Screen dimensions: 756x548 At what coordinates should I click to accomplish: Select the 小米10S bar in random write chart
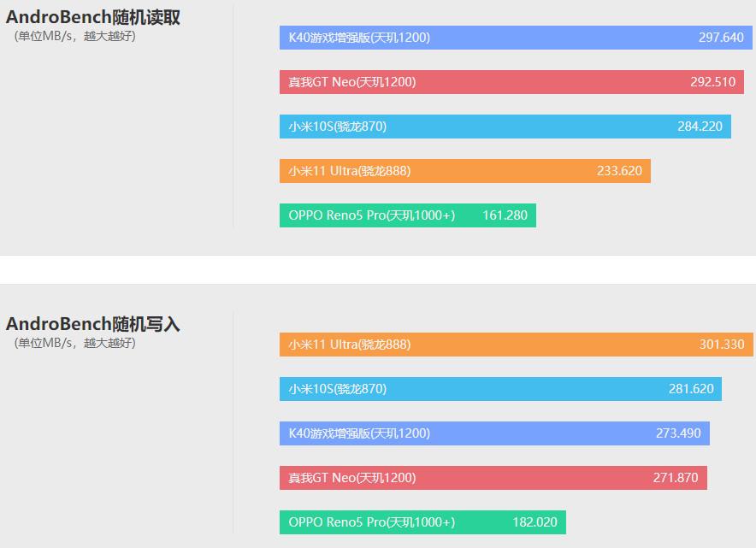pyautogui.click(x=500, y=389)
